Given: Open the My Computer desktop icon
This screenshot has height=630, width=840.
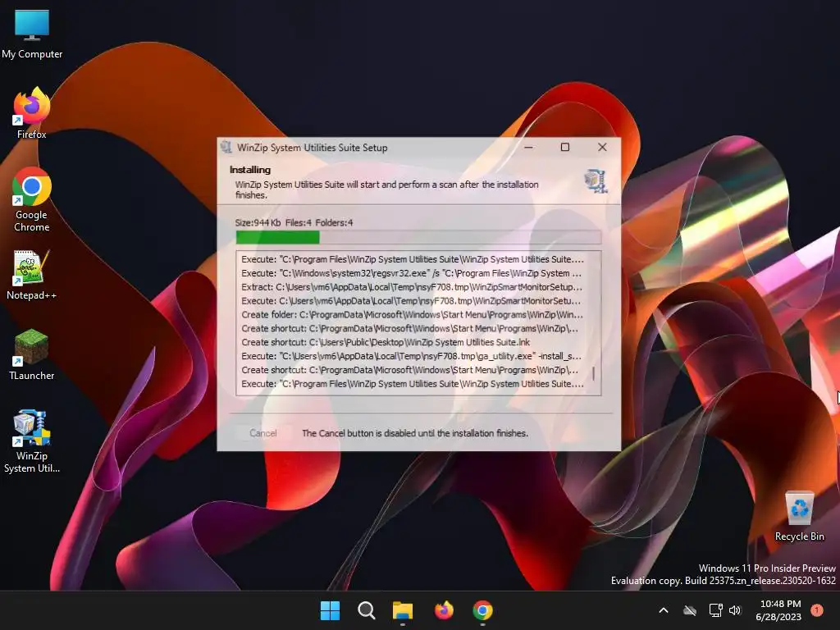Looking at the screenshot, I should point(32,34).
